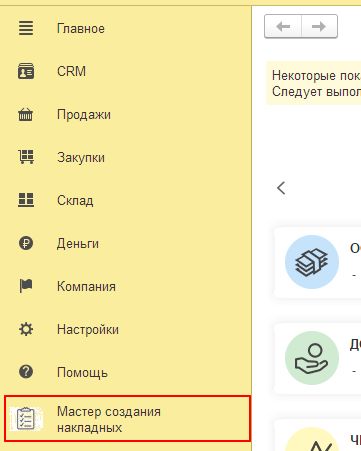
Task: Click the Главное hamburger menu icon
Action: point(26,28)
